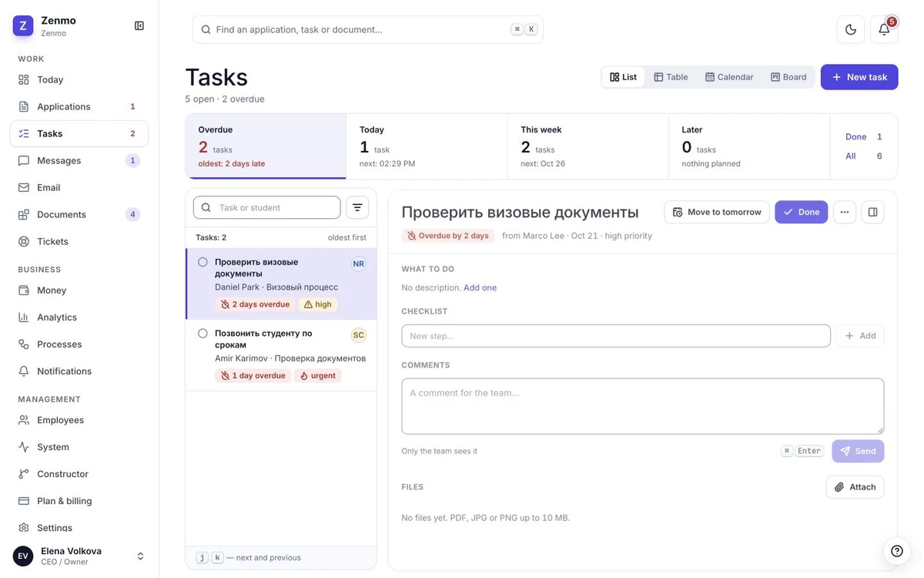Click the SC assignee avatar
The image size is (924, 578).
[x=359, y=335]
